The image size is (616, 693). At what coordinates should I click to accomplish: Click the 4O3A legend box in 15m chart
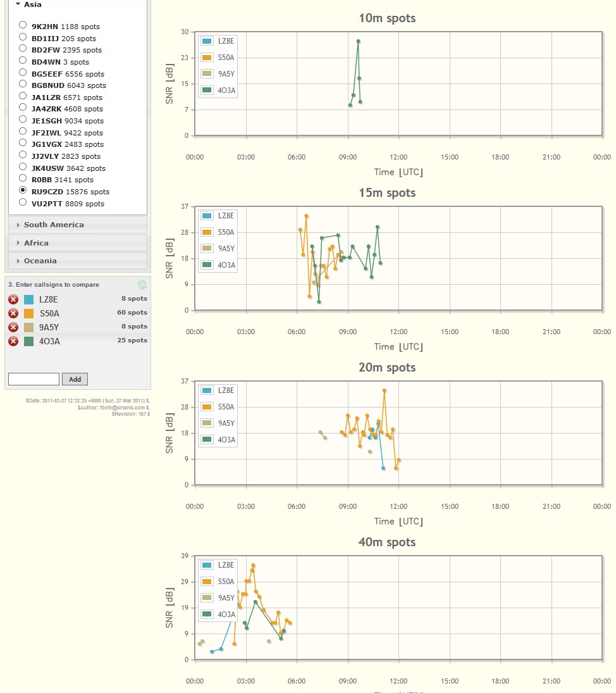[207, 265]
